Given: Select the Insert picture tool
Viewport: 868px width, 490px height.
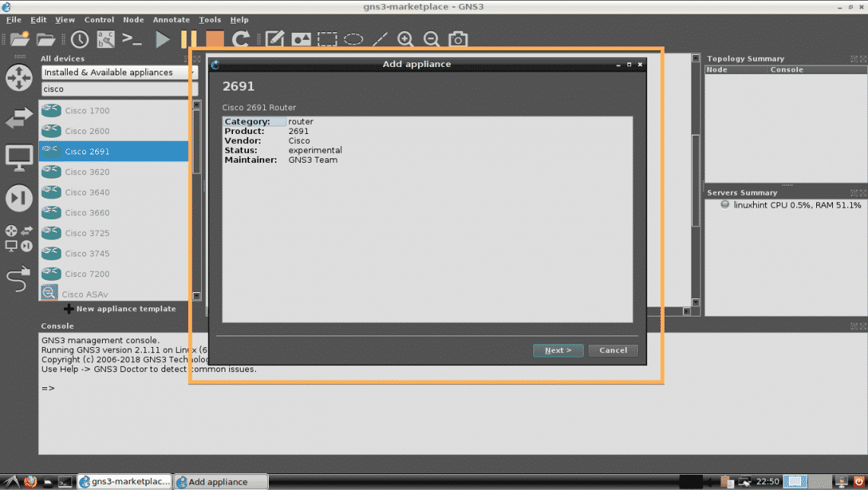Looking at the screenshot, I should click(302, 40).
